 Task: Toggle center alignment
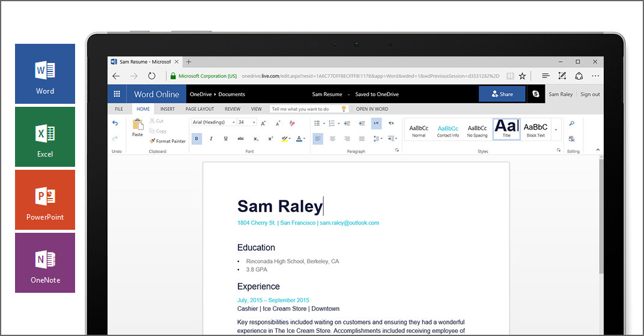point(332,139)
